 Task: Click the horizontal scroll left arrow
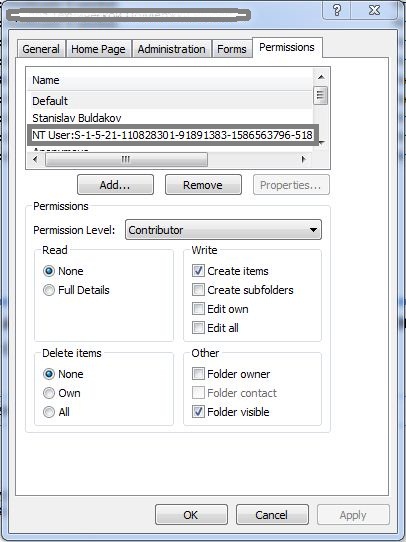[35, 159]
